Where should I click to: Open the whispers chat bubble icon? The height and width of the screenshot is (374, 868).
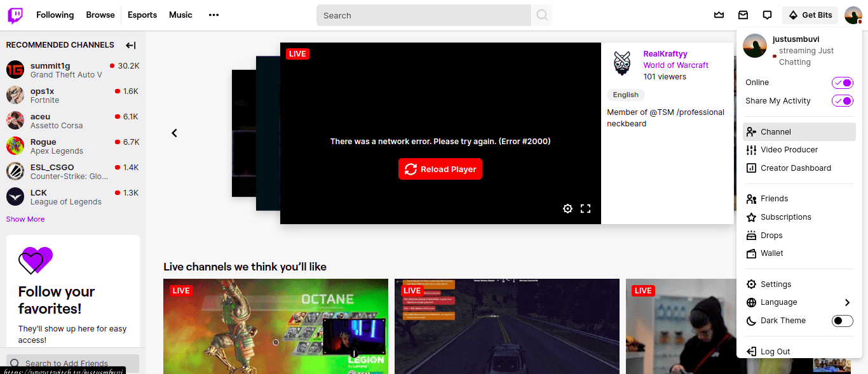click(767, 15)
